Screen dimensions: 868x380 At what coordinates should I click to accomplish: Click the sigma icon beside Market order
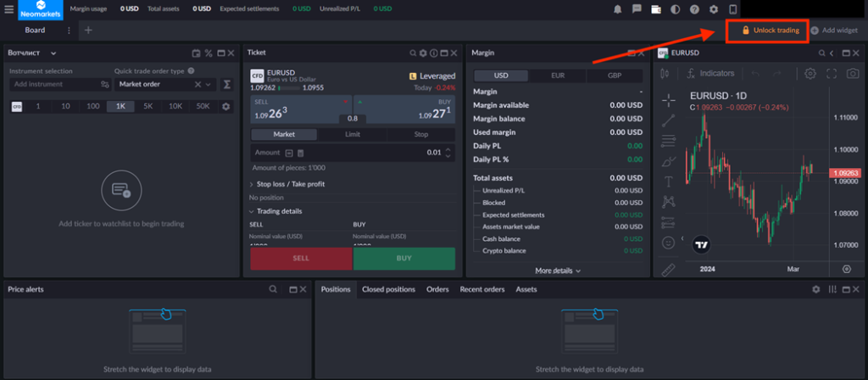coord(226,85)
